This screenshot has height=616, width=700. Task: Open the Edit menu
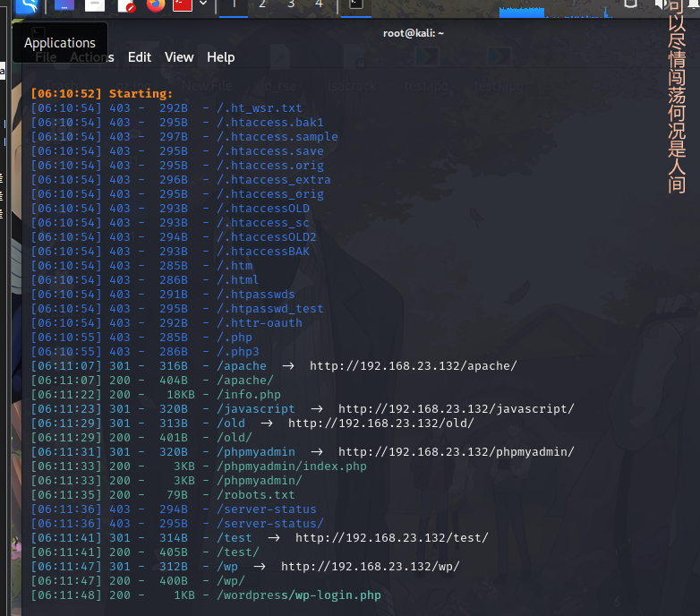140,56
